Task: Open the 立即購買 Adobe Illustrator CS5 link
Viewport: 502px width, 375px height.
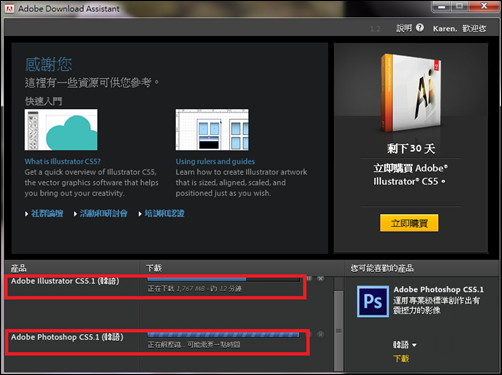Action: tap(410, 175)
